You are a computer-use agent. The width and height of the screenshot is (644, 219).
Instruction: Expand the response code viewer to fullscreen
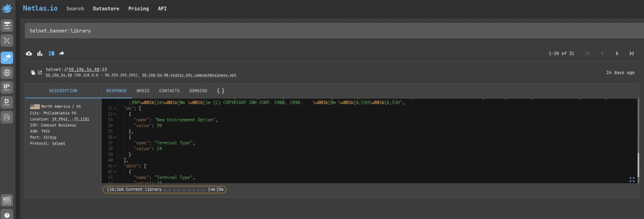(632, 179)
